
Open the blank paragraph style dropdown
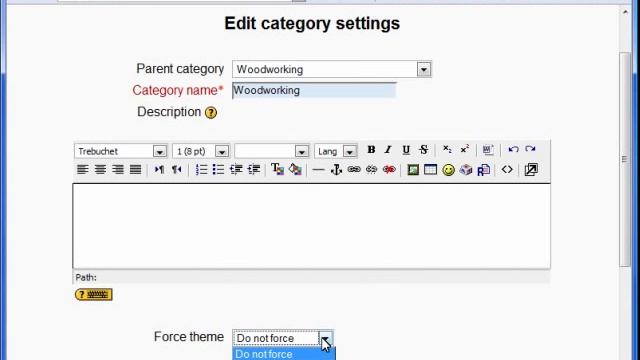pyautogui.click(x=272, y=151)
